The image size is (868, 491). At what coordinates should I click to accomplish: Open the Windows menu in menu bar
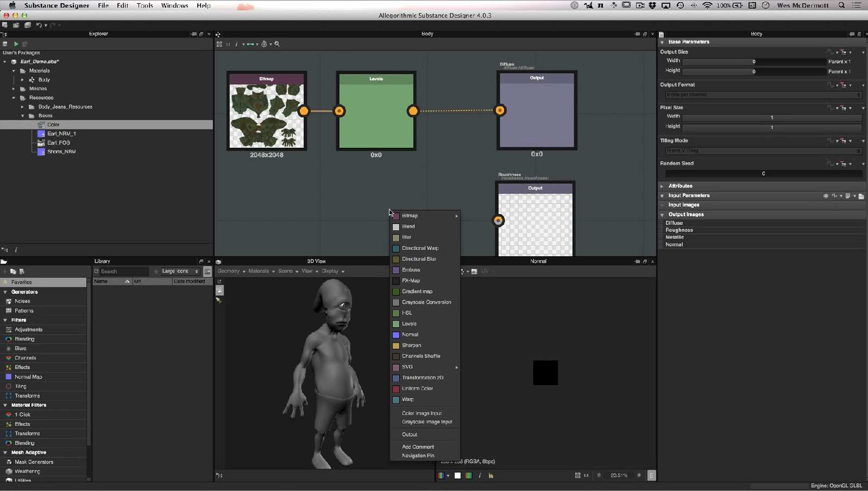[174, 5]
